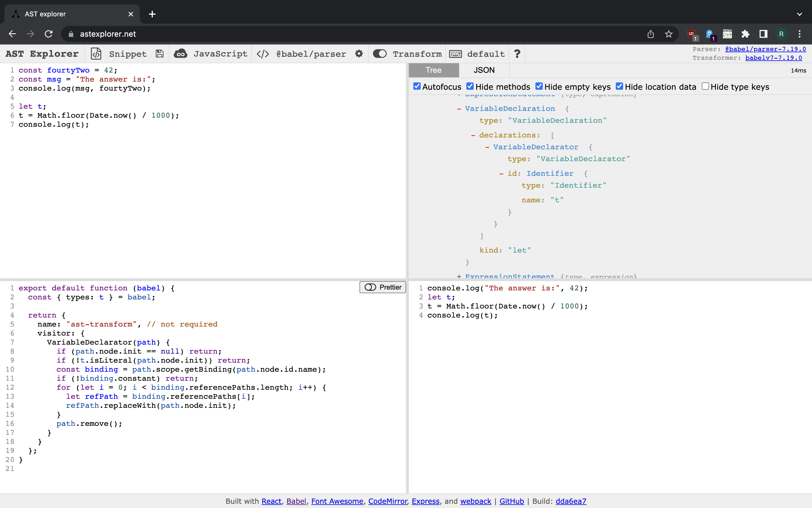Collapse the id Identifier node
Image resolution: width=812 pixels, height=508 pixels.
[x=501, y=174]
